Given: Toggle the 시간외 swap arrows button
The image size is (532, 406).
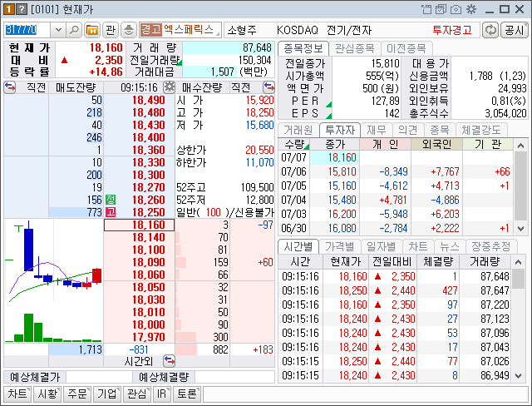Looking at the screenshot, I should click(x=169, y=361).
